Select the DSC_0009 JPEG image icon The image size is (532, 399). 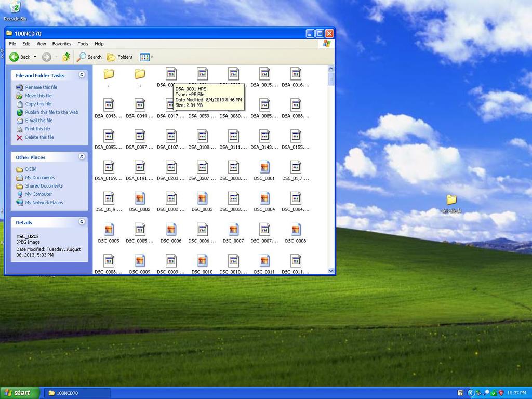coord(140,261)
